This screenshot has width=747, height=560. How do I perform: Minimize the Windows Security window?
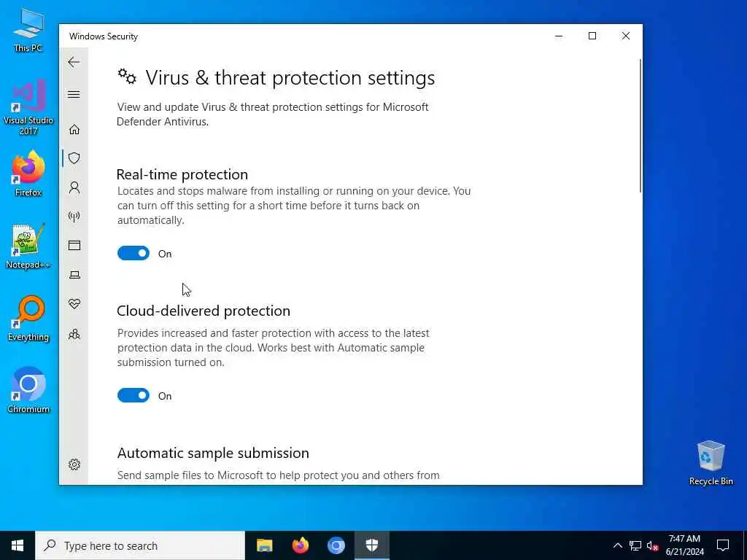tap(559, 36)
